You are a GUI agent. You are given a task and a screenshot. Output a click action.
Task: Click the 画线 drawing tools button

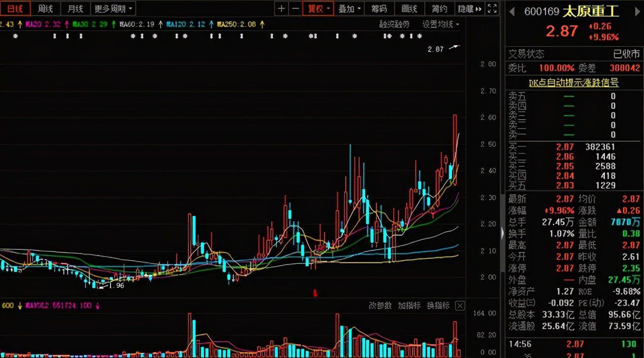409,9
